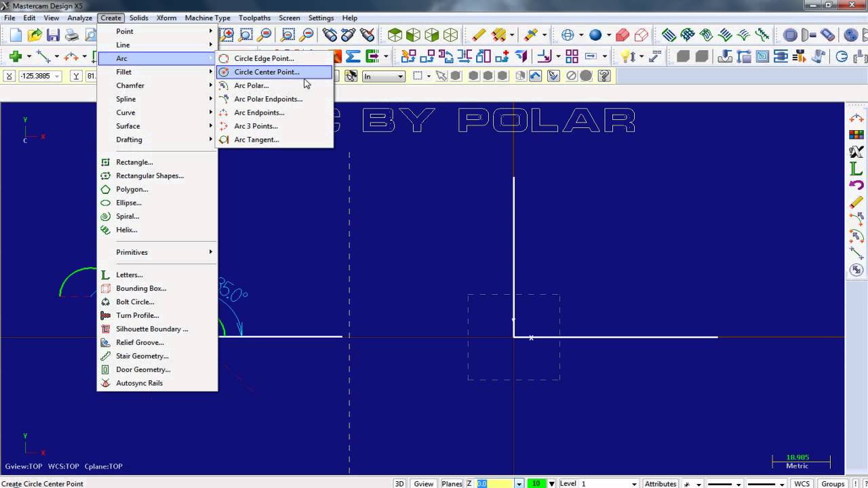Click the wireframe globe icon
This screenshot has height=488, width=868.
pyautogui.click(x=568, y=35)
